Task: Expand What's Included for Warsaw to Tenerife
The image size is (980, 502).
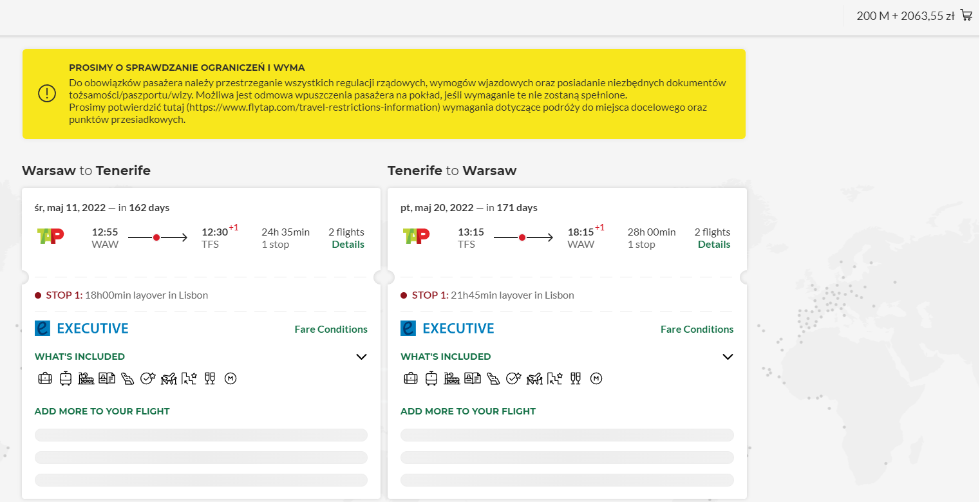Action: coord(361,357)
